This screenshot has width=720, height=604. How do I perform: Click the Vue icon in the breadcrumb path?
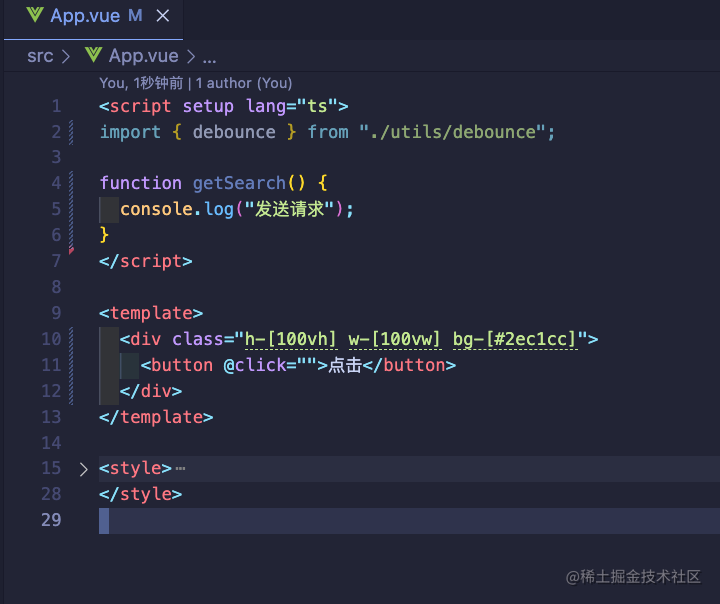pos(94,55)
